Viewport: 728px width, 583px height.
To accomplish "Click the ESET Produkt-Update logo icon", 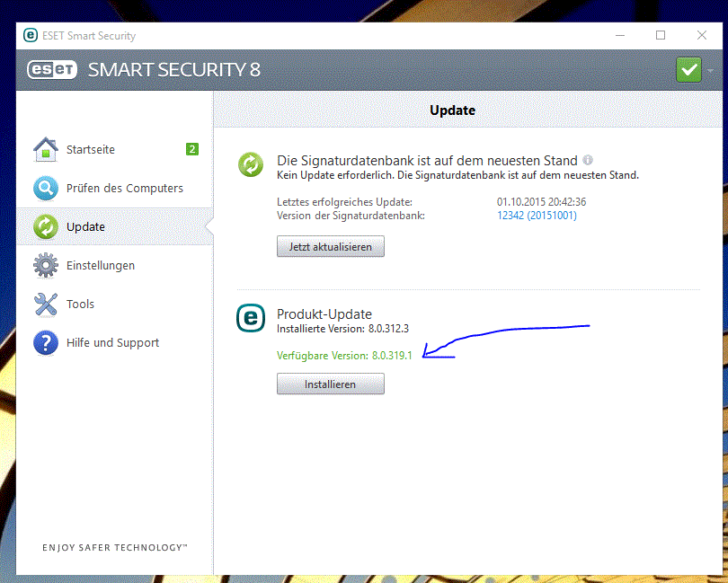I will tap(250, 318).
